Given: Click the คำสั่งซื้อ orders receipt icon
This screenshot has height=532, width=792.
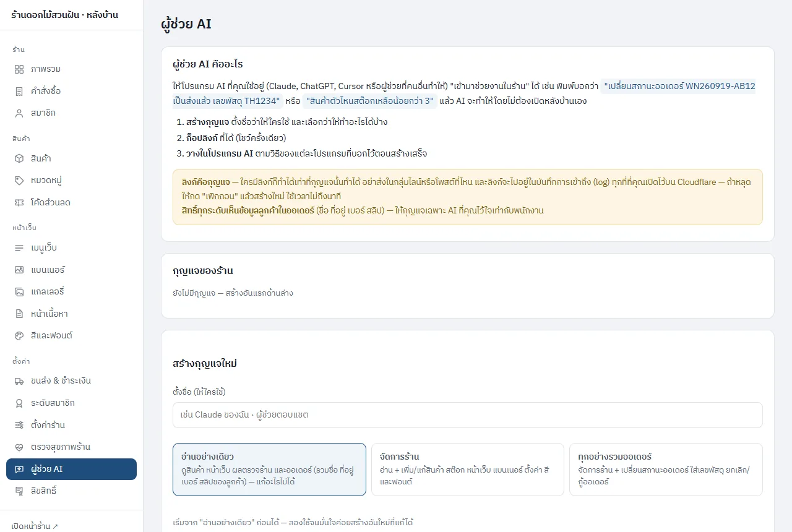Looking at the screenshot, I should click(19, 91).
